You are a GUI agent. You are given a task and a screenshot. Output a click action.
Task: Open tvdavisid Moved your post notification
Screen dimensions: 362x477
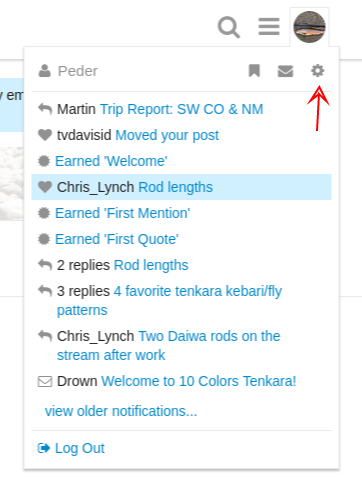(182, 135)
